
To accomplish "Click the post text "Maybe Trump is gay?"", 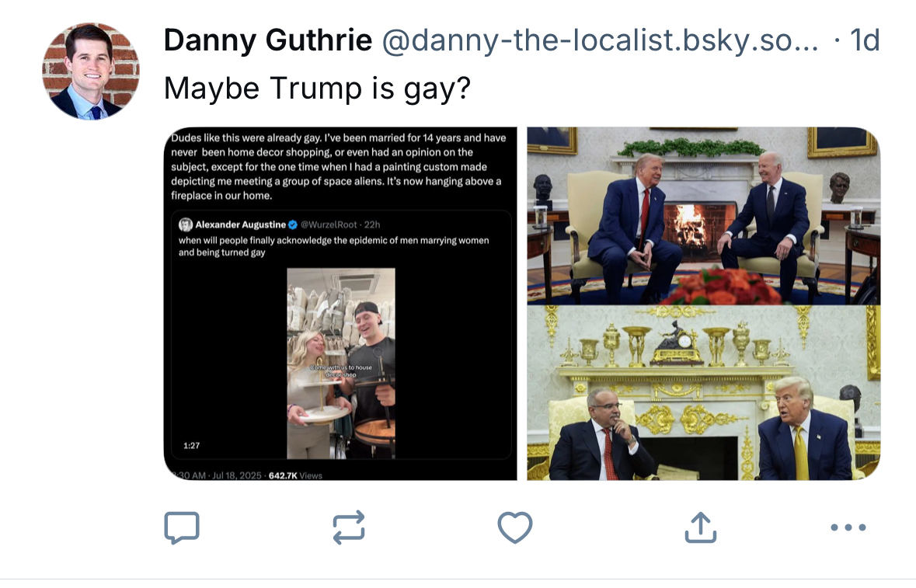I will point(317,89).
